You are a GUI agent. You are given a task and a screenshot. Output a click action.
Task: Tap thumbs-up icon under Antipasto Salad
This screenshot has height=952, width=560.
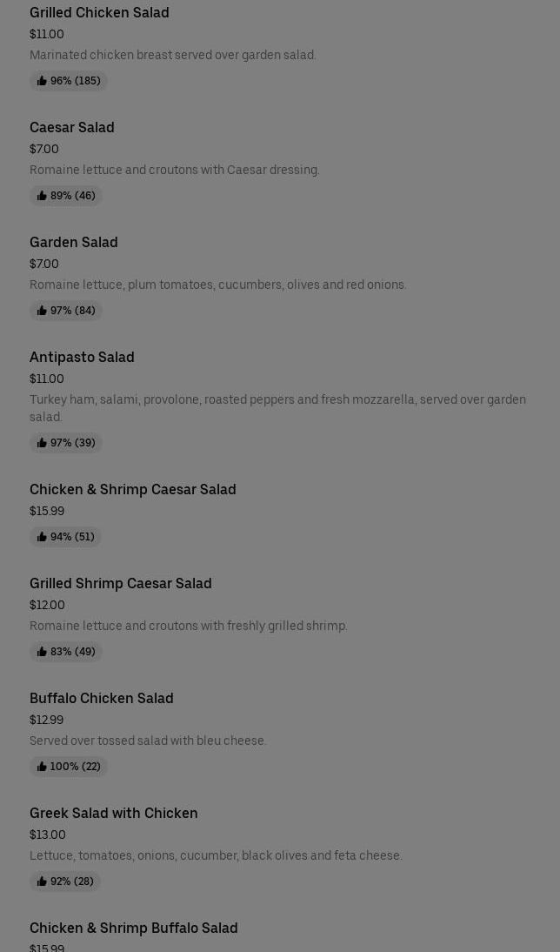pyautogui.click(x=42, y=443)
